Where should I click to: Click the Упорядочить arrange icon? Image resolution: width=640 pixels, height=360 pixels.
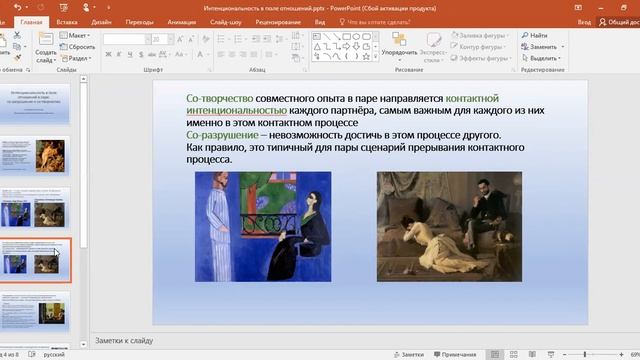[399, 39]
